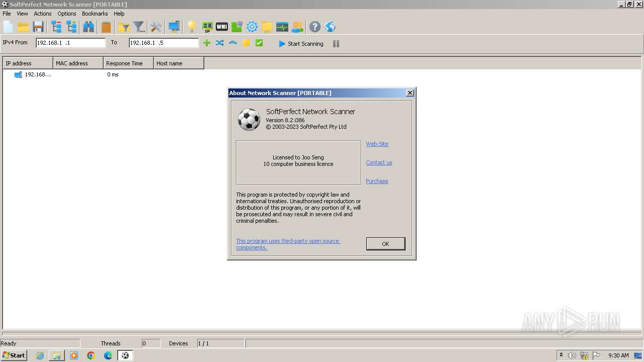Image resolution: width=644 pixels, height=362 pixels.
Task: Sort by IP address column header
Action: point(28,63)
